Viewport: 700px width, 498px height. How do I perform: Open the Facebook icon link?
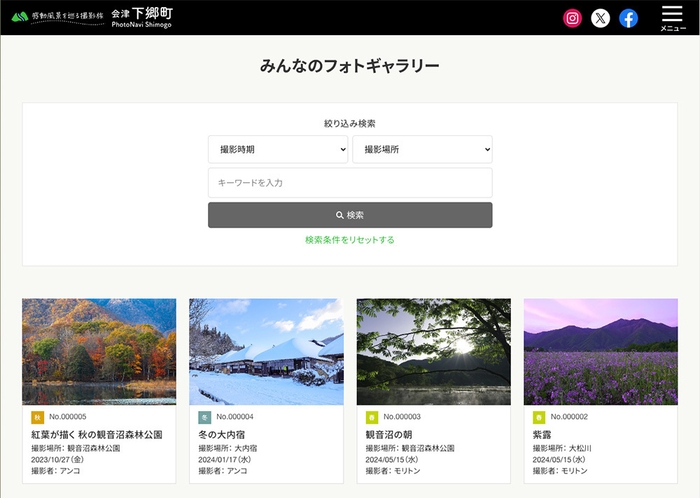click(628, 18)
